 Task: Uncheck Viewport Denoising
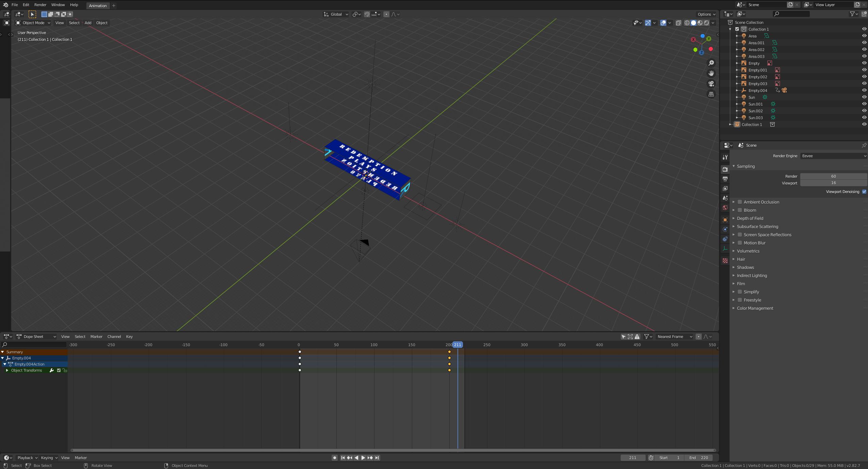click(x=864, y=191)
